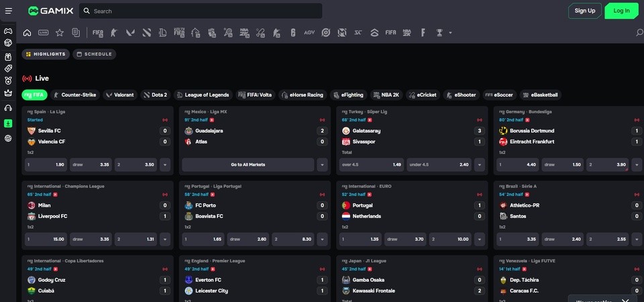Pick over 4.5 at 1.49 odds
644x302 pixels.
click(x=371, y=165)
